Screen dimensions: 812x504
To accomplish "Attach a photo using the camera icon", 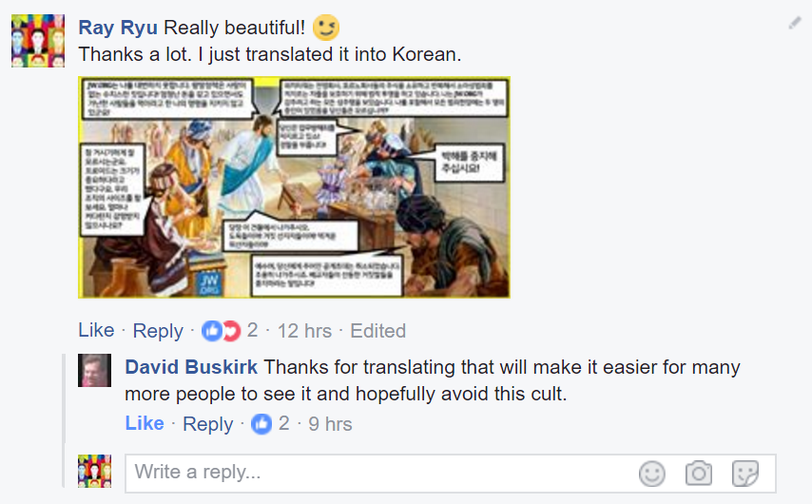I will click(x=699, y=473).
